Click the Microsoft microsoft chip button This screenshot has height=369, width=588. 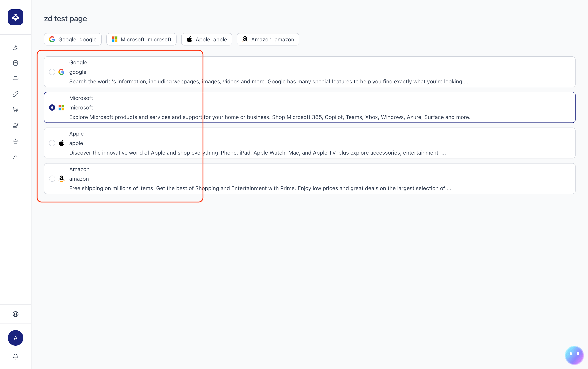[x=141, y=39]
